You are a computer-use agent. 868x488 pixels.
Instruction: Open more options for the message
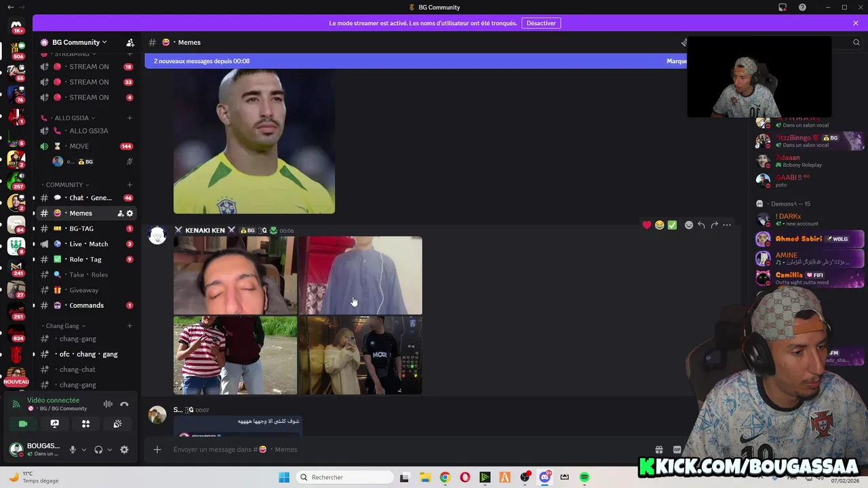tap(727, 225)
